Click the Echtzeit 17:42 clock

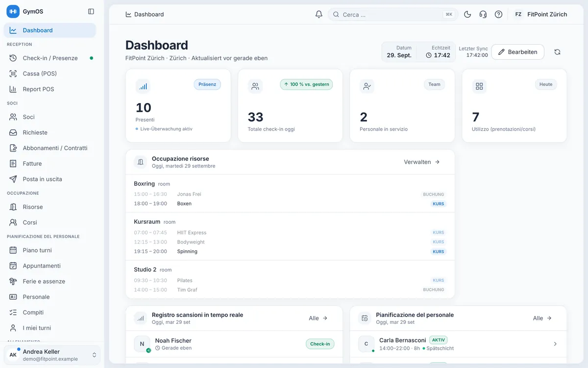438,52
